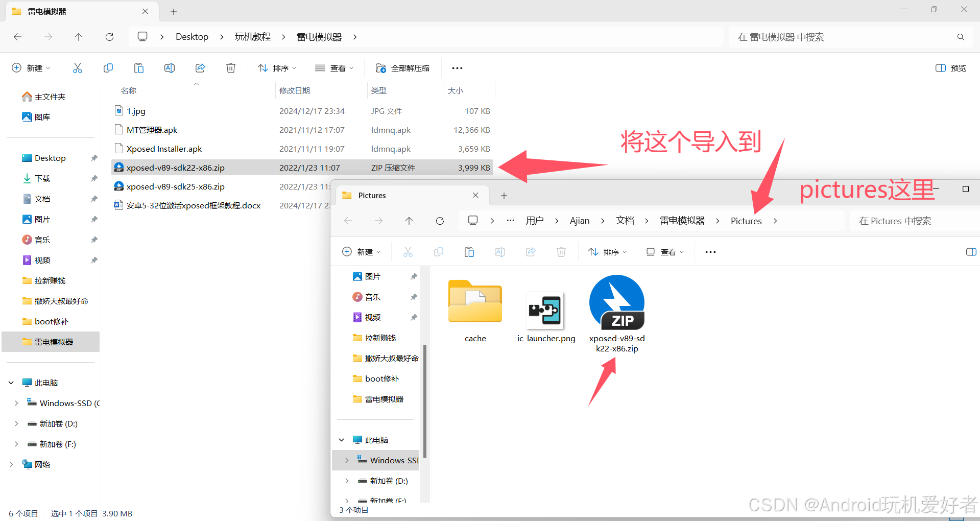Click 雷电模拟器 breadcrumb in Pictures address bar
Screen dimensions: 980x521
pos(682,221)
